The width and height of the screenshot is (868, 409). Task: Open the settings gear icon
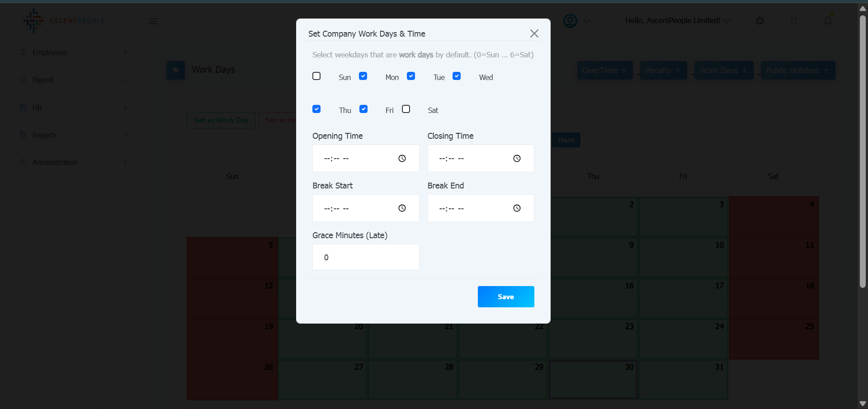pos(760,21)
